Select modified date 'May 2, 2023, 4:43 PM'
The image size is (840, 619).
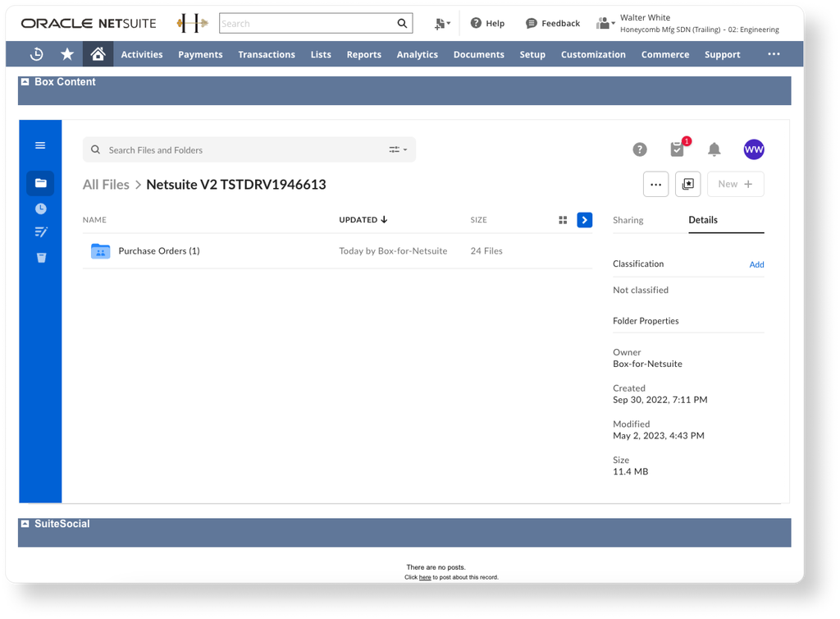(659, 436)
